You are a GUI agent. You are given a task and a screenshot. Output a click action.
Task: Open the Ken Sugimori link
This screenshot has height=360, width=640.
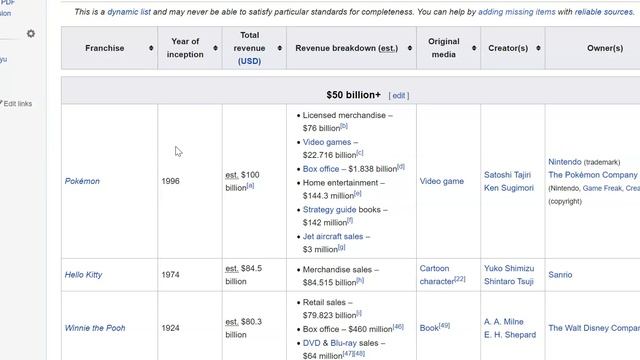pyautogui.click(x=509, y=188)
